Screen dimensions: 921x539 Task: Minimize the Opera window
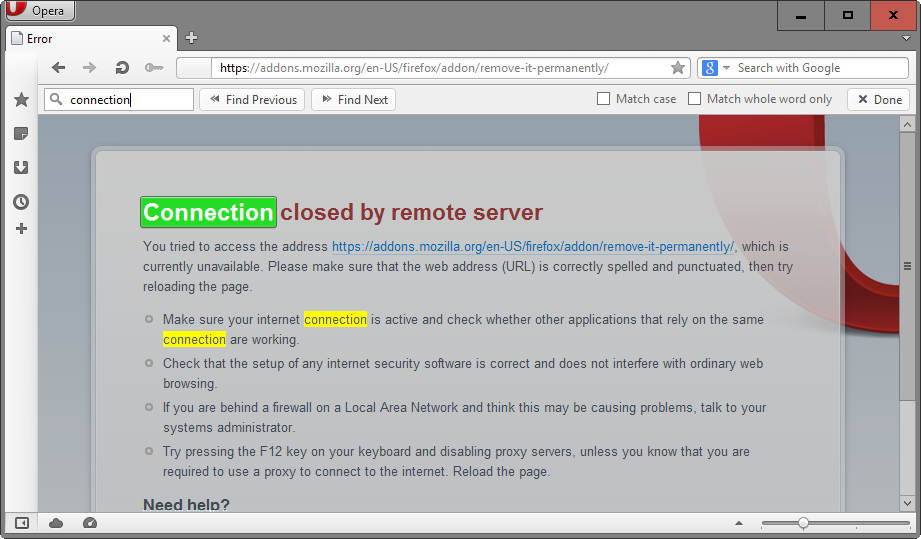point(801,16)
